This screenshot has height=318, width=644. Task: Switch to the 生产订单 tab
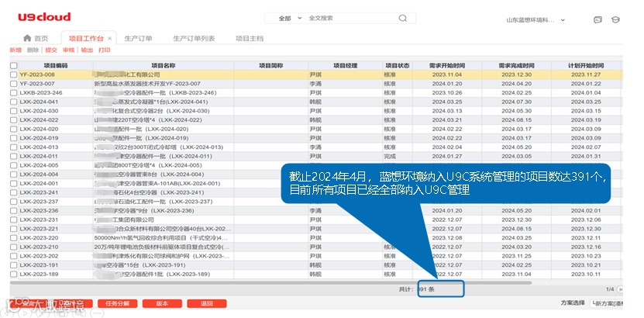139,39
